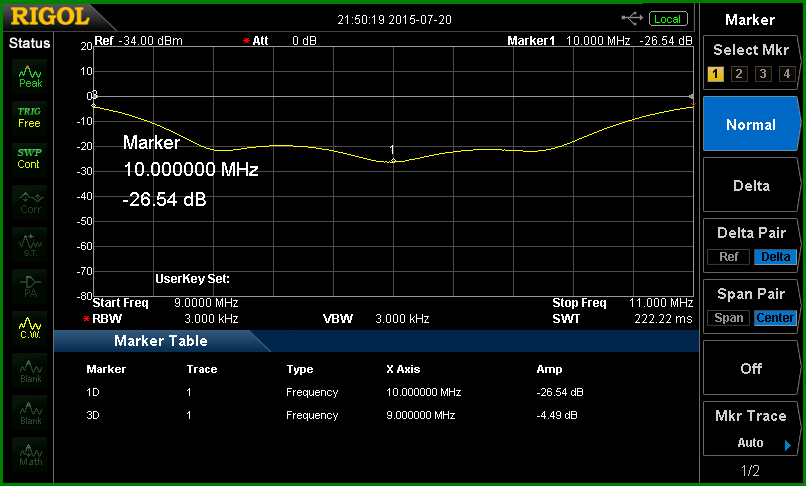Click the C.W. trace status icon
806x486 pixels.
[30, 328]
